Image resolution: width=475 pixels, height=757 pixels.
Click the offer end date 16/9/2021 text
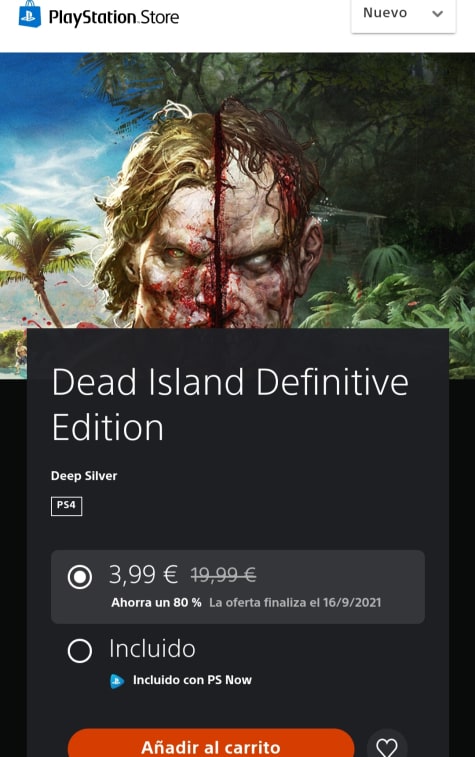(352, 603)
